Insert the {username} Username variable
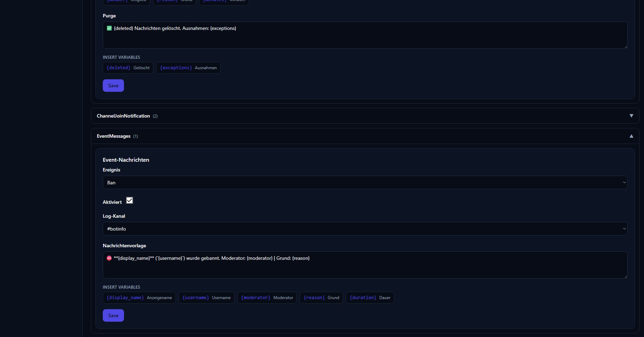 [x=207, y=298]
